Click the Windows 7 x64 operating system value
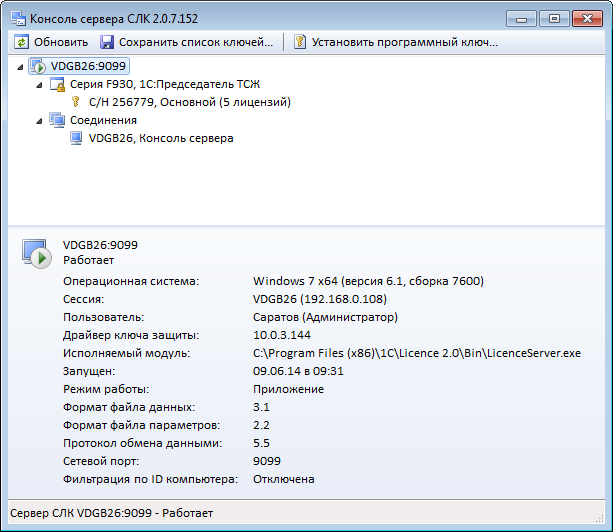Screen dimensions: 613x532 [x=368, y=281]
